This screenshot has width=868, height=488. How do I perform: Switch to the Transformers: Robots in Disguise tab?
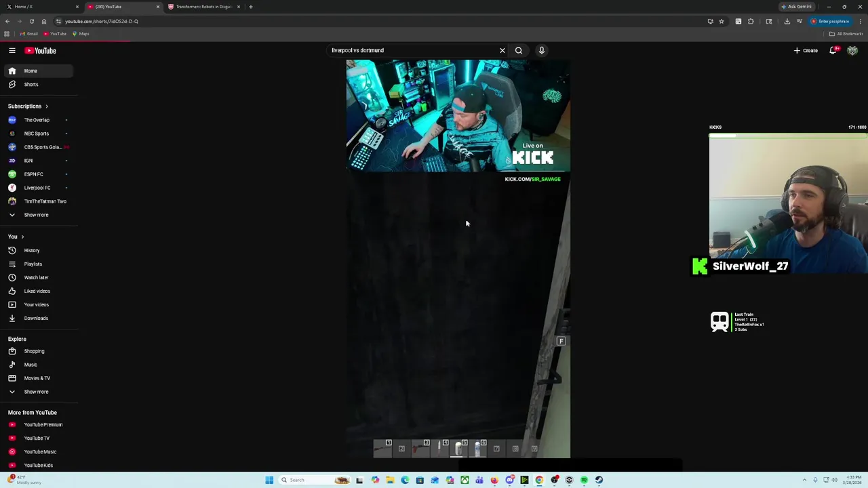203,7
